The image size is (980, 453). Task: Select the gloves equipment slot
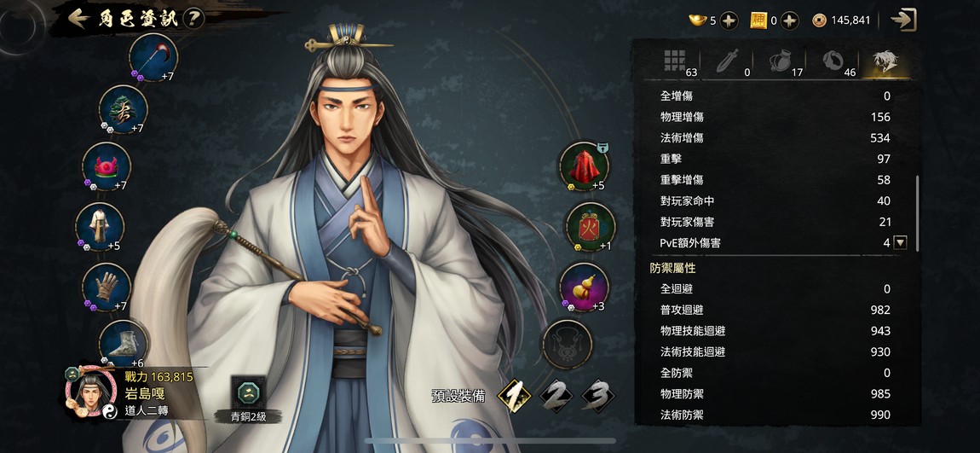click(x=107, y=287)
